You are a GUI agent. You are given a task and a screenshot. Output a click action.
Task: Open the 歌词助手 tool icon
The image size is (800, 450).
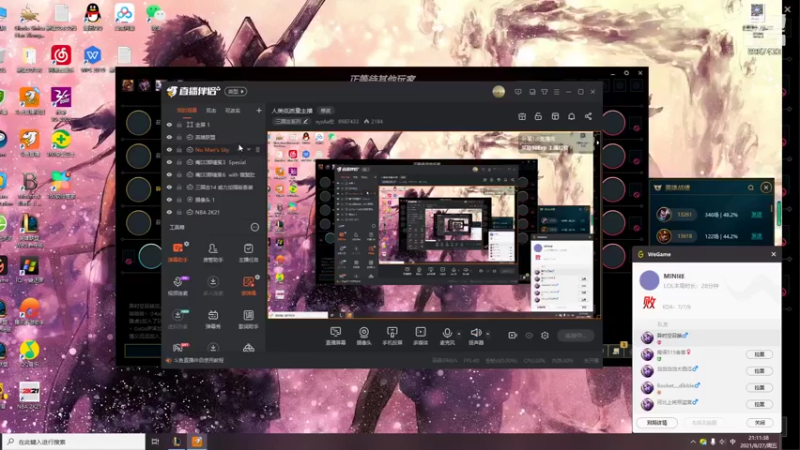248,319
